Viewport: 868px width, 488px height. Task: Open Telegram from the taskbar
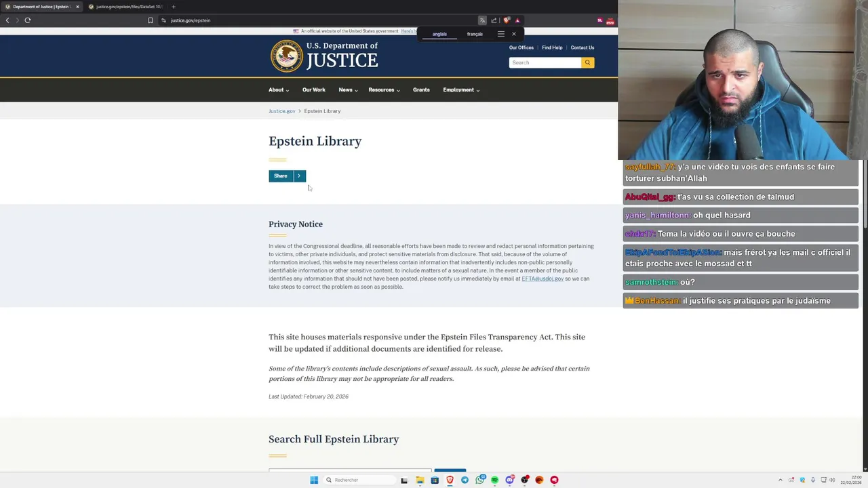[x=465, y=480]
